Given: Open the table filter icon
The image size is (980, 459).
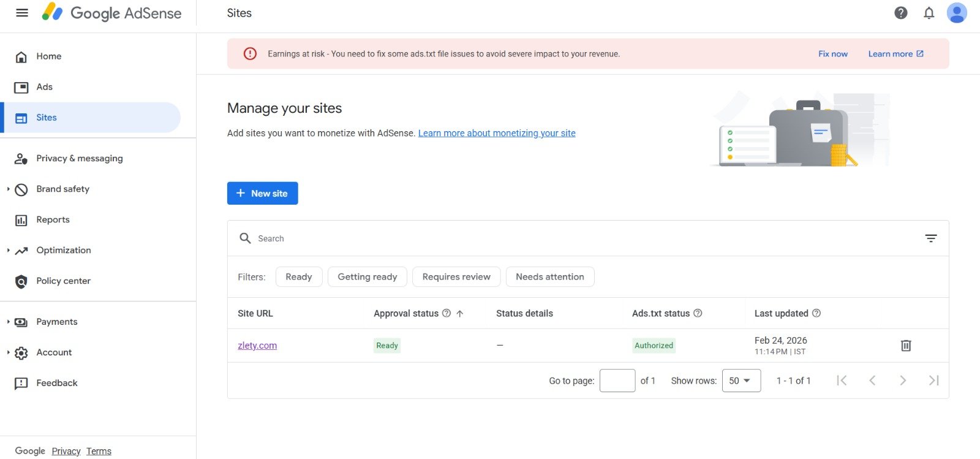Looking at the screenshot, I should click(930, 238).
